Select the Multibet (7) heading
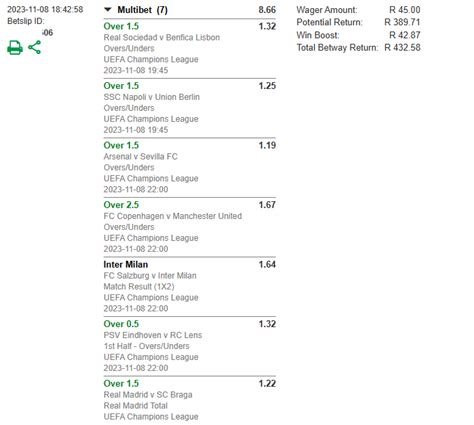 pos(142,10)
